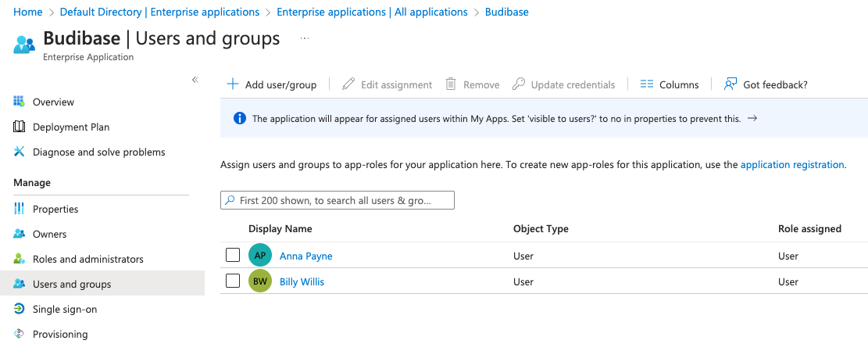This screenshot has height=344, width=868.
Task: Click the Columns list icon
Action: (x=646, y=84)
